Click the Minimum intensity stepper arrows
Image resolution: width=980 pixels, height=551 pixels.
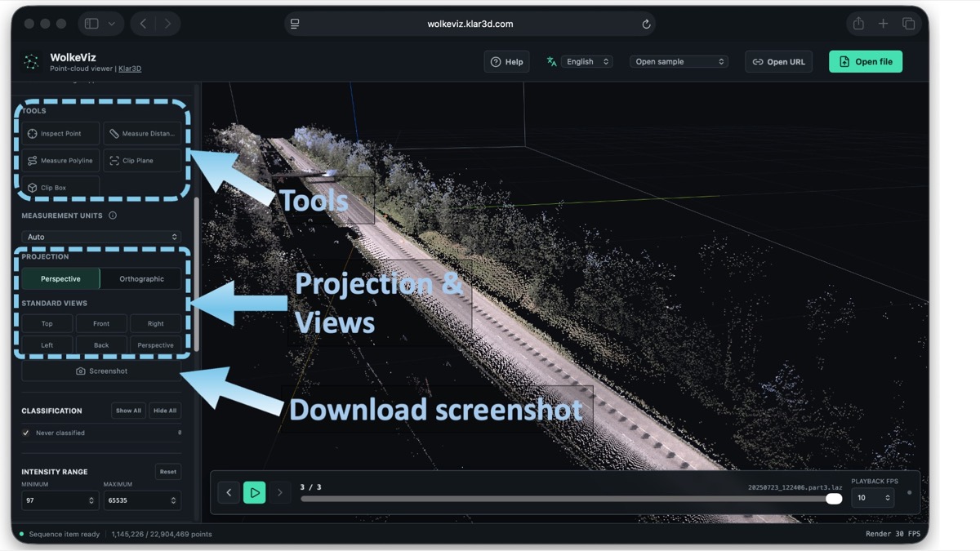click(x=91, y=500)
